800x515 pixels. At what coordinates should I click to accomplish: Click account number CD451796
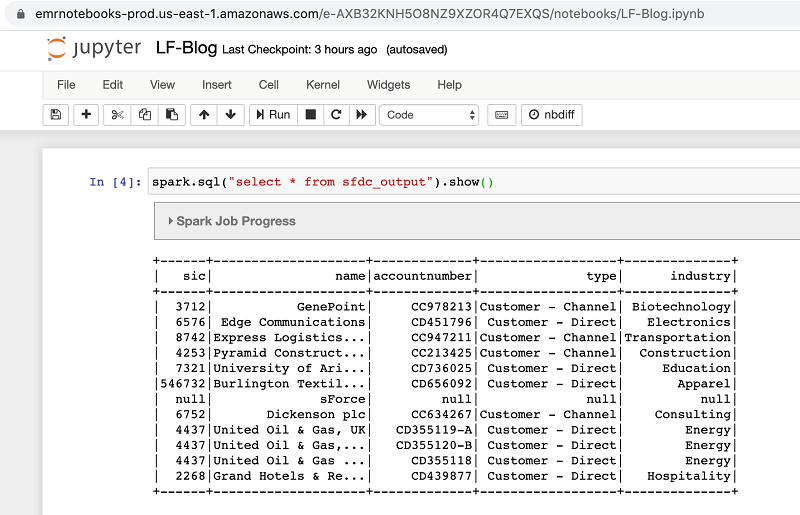click(x=441, y=322)
